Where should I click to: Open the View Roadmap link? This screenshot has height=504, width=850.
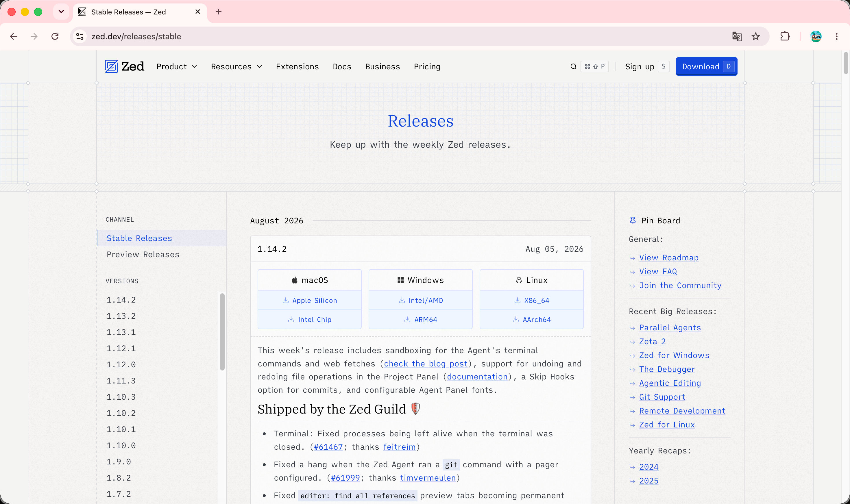pos(669,258)
